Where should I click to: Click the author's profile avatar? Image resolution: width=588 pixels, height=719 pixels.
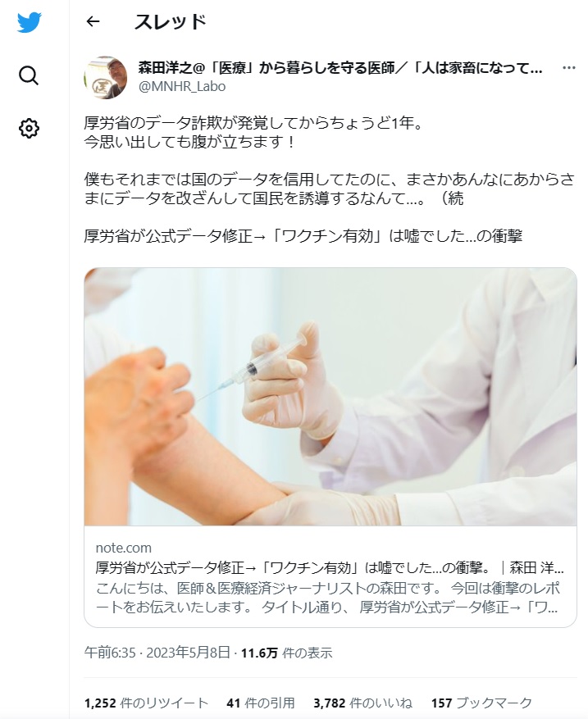[106, 78]
